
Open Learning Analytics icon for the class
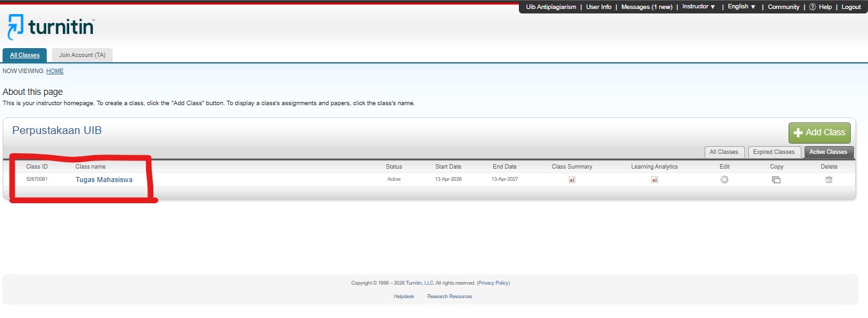(x=654, y=180)
